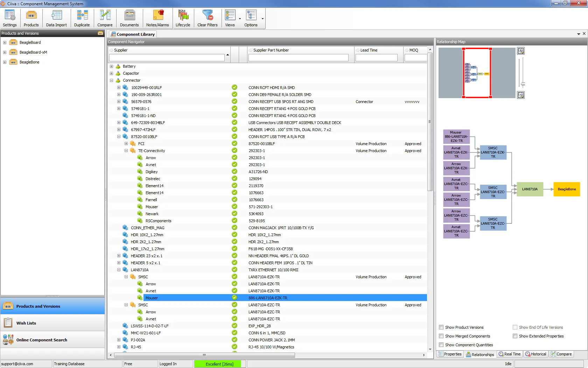The width and height of the screenshot is (588, 368).
Task: Toggle Show End Of Life Versions checkbox
Action: pos(515,327)
